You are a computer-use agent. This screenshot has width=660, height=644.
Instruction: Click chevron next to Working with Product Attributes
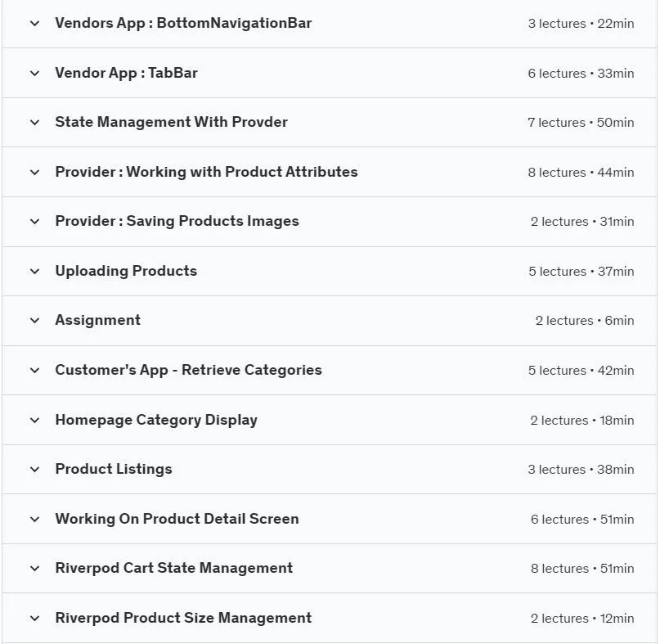tap(35, 173)
